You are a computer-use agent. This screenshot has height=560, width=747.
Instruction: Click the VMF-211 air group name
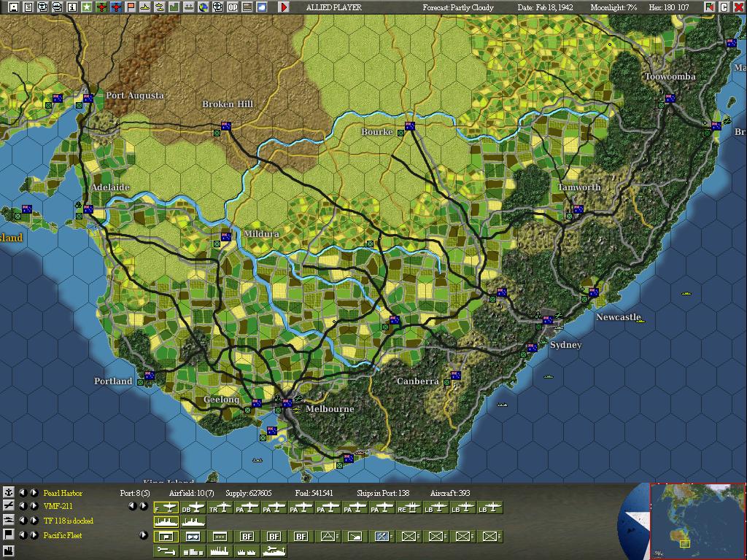point(58,506)
